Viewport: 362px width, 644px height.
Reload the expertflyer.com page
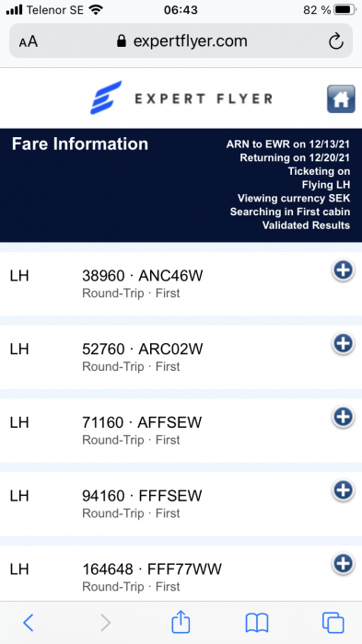[335, 41]
